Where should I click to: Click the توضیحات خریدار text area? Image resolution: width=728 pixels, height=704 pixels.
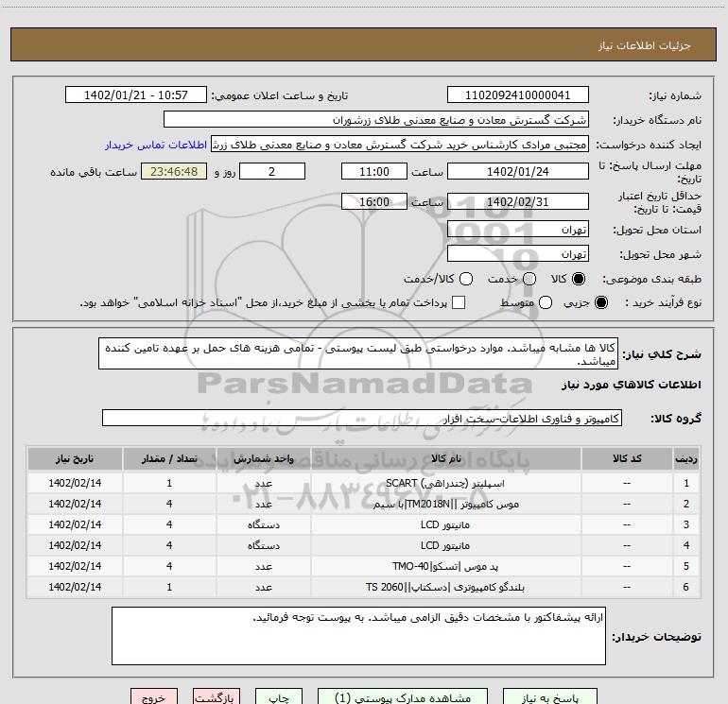tap(358, 636)
